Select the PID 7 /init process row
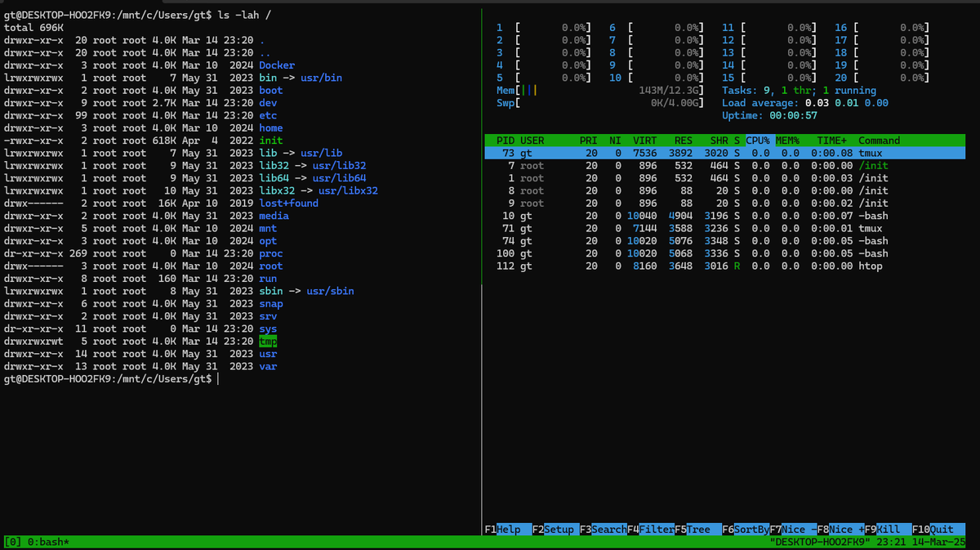This screenshot has width=980, height=550. 724,166
